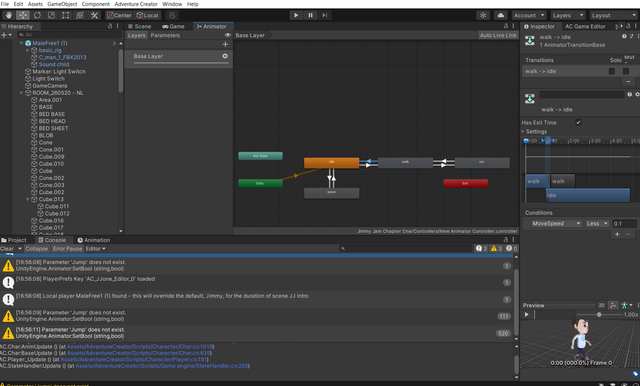Uncheck Has Exit Time
640x386 pixels.
pos(578,122)
